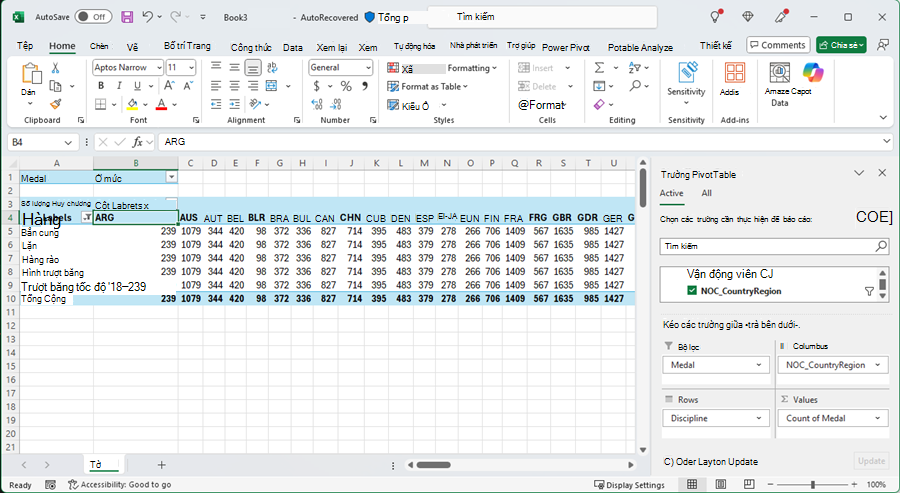Click the zoom slider handle
The image size is (900, 493).
click(x=813, y=484)
